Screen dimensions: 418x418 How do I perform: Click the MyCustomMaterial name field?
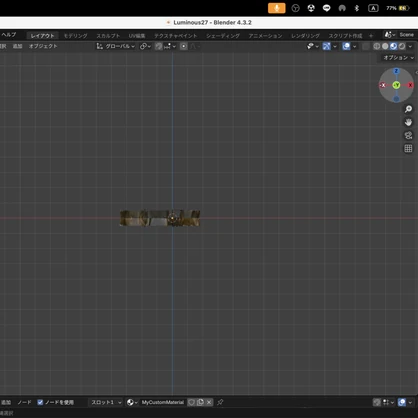163,402
